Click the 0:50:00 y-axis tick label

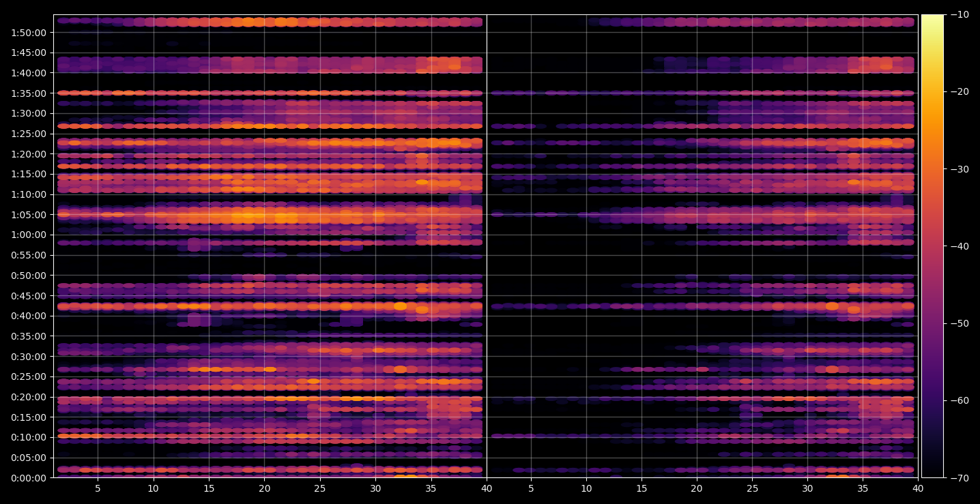(x=29, y=276)
